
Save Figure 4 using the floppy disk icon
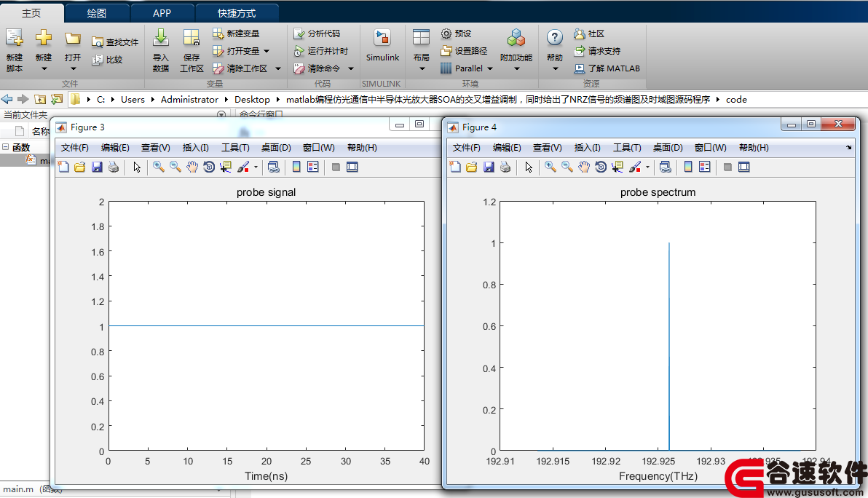coord(488,167)
